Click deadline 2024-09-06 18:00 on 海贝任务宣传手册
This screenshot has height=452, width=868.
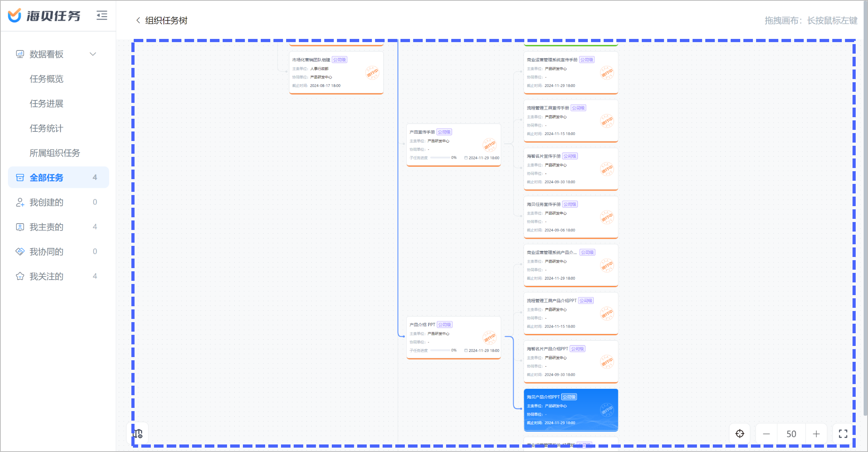pyautogui.click(x=560, y=230)
